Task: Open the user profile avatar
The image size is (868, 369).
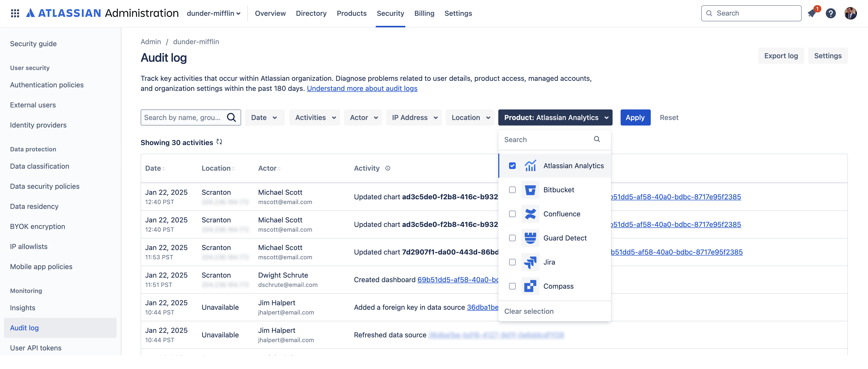Action: [x=850, y=14]
